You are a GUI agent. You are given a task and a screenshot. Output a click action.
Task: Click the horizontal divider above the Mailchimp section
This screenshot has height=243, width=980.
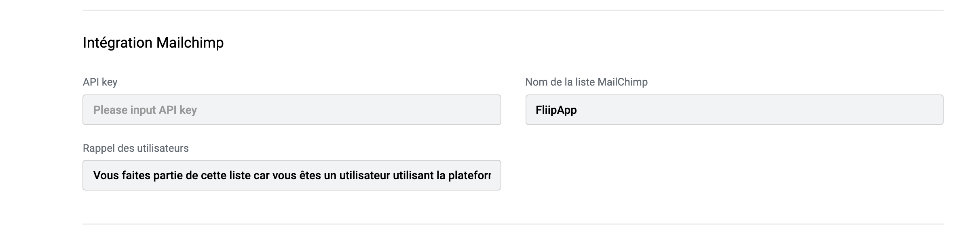pos(513,10)
